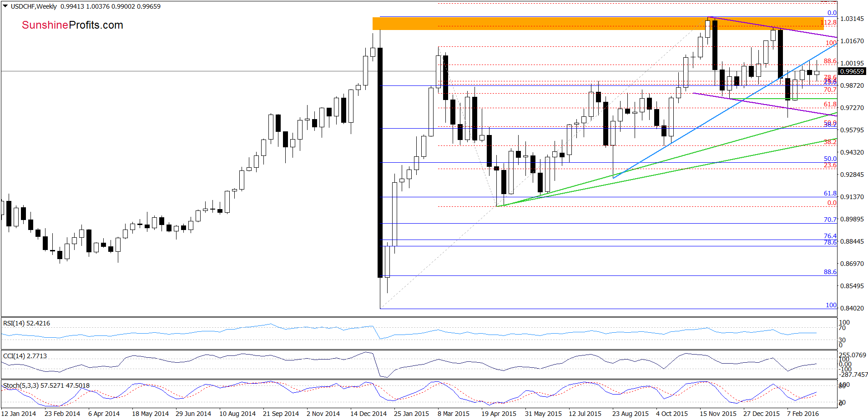Click the date label 6 Apr 2014
This screenshot has width=868, height=420.
click(x=104, y=414)
